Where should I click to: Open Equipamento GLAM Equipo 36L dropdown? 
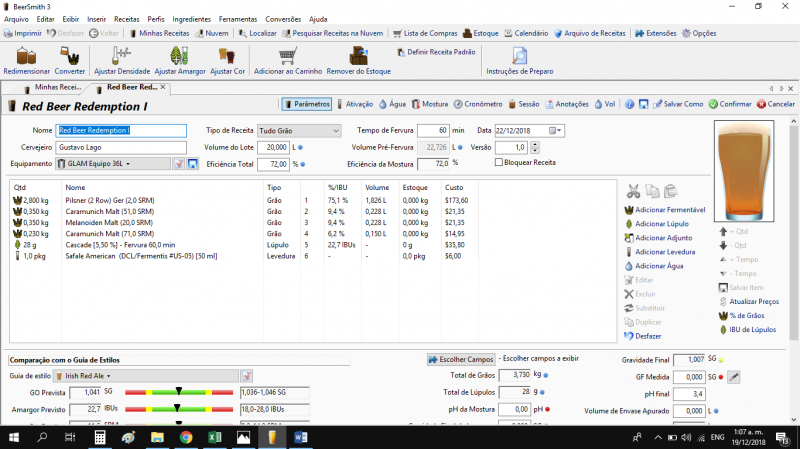click(113, 164)
